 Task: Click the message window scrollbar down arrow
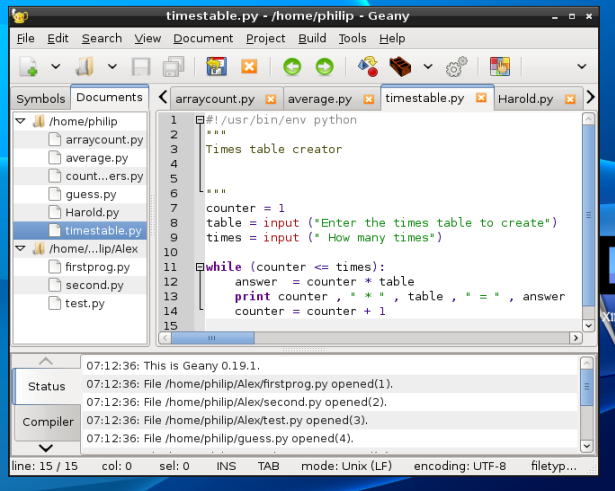586,445
